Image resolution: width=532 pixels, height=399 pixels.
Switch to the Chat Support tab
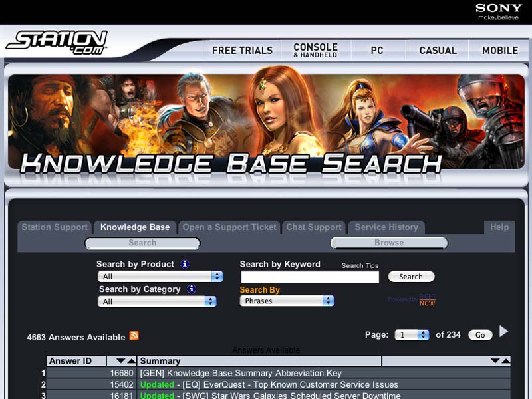point(314,227)
